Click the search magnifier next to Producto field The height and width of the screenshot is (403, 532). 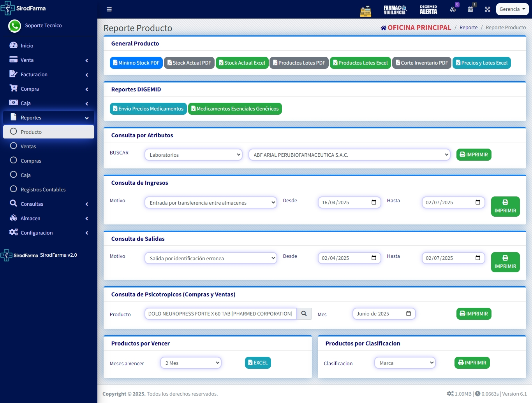[x=304, y=314]
